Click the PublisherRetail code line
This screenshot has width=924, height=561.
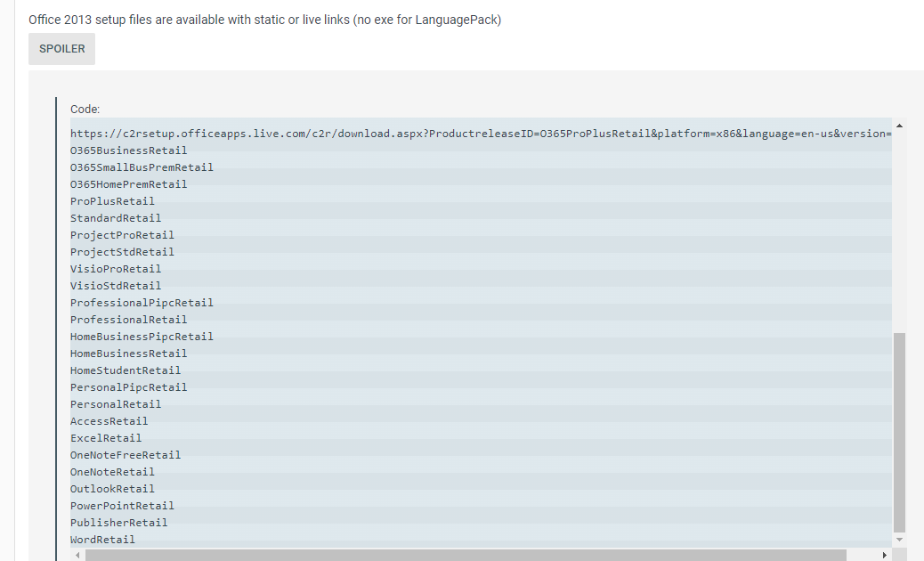point(119,523)
